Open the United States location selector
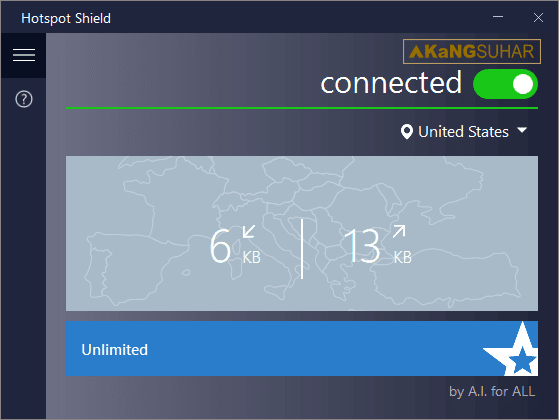The width and height of the screenshot is (559, 420). [x=463, y=132]
